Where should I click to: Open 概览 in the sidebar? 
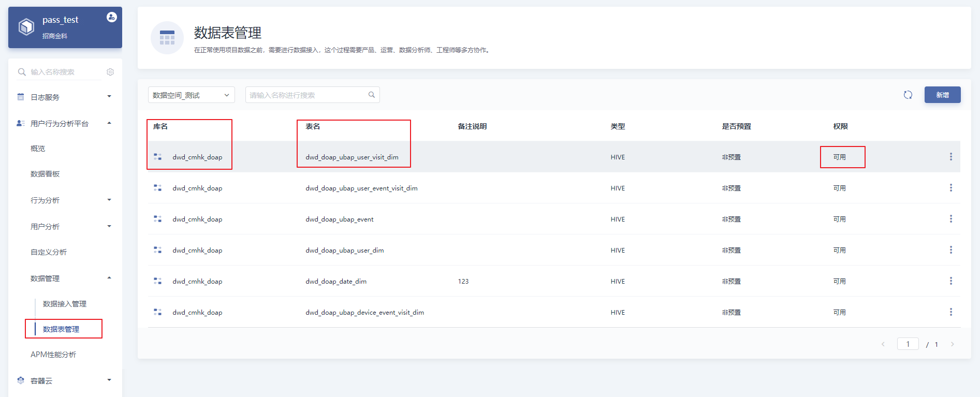pos(38,149)
